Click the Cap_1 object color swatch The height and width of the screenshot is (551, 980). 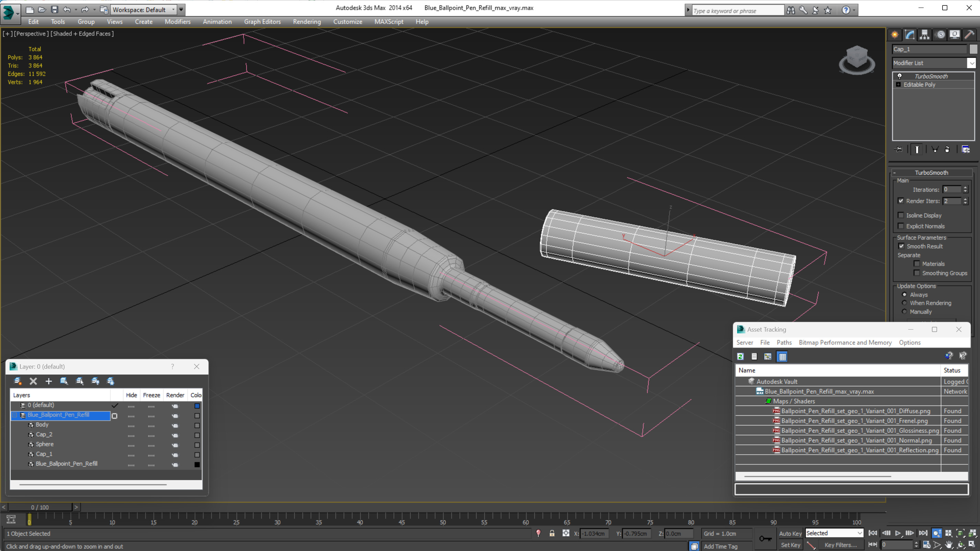click(973, 49)
